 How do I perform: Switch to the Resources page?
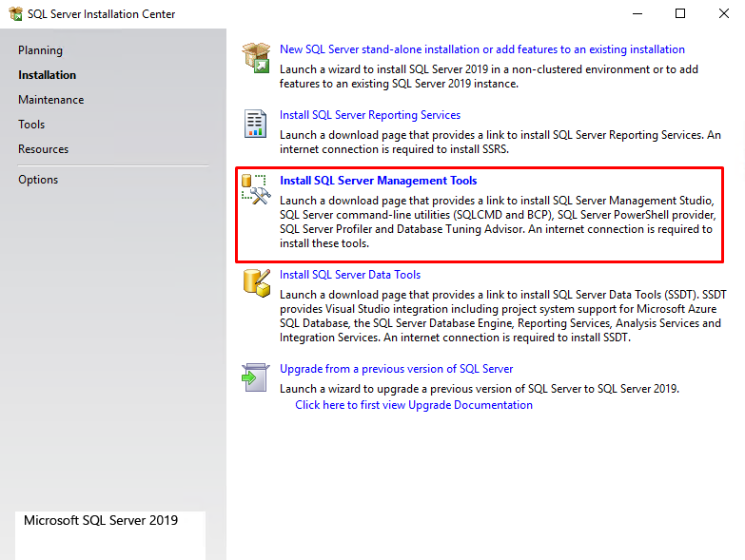coord(43,149)
